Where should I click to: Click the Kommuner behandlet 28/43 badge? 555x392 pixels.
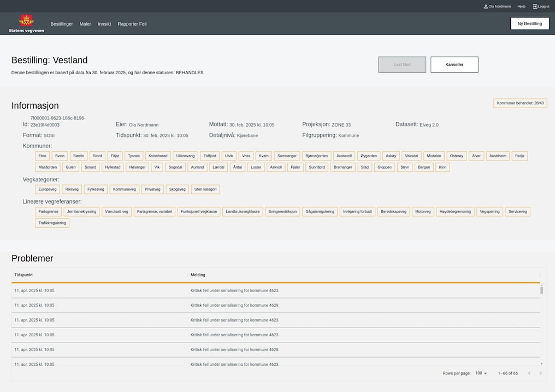pos(520,103)
